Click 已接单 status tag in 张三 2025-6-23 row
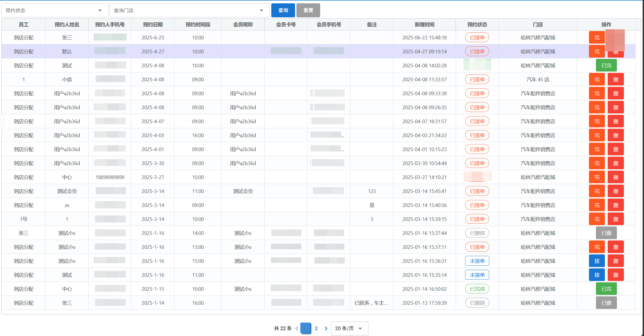This screenshot has height=336, width=644. coord(477,37)
